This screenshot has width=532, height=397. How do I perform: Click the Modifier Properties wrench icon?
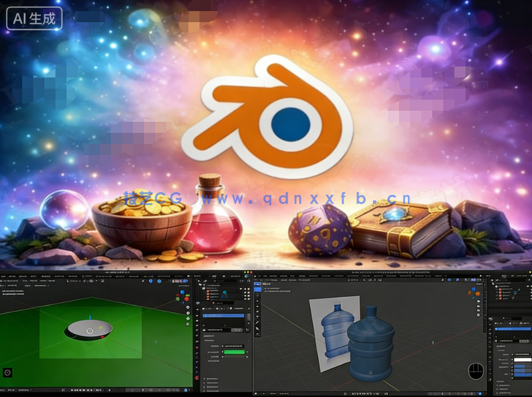[197, 337]
